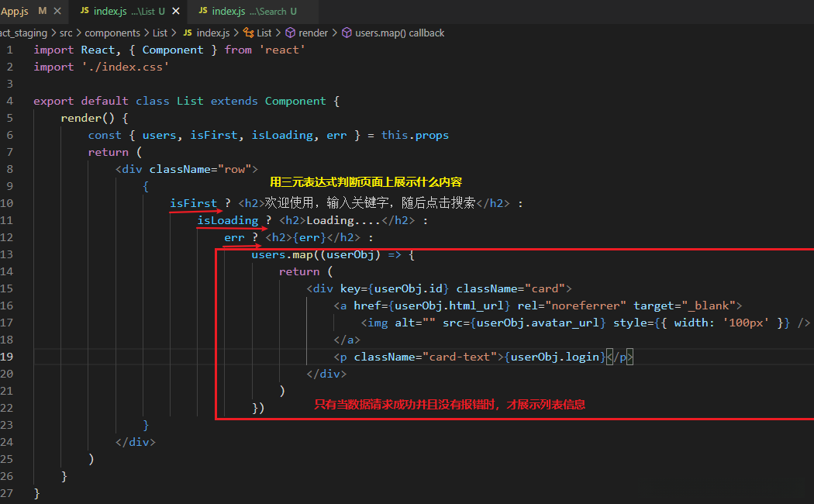
Task: Click 'userObj.avatar_url' src value
Action: [x=538, y=323]
